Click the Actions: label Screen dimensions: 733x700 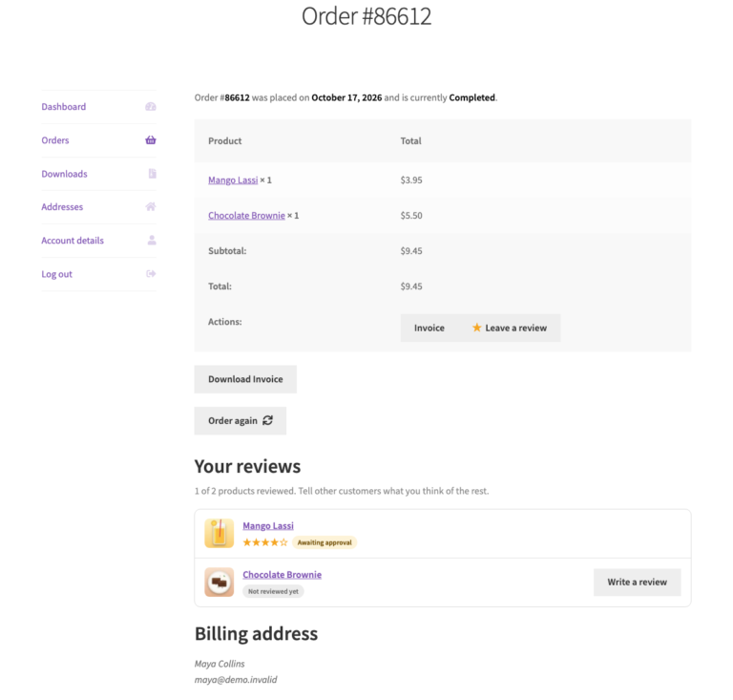(x=225, y=322)
